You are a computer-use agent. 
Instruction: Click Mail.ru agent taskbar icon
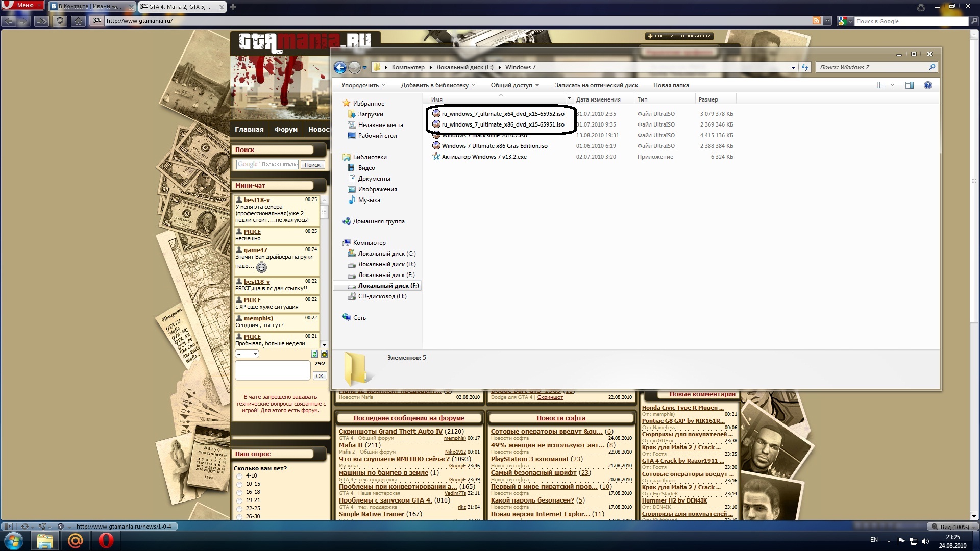75,540
